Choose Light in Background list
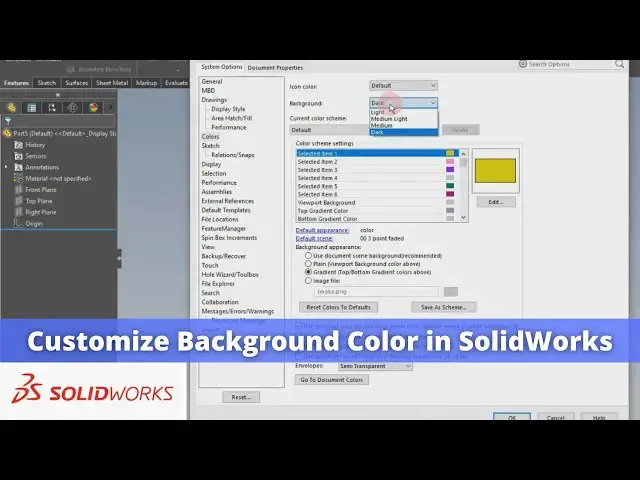 (403, 112)
